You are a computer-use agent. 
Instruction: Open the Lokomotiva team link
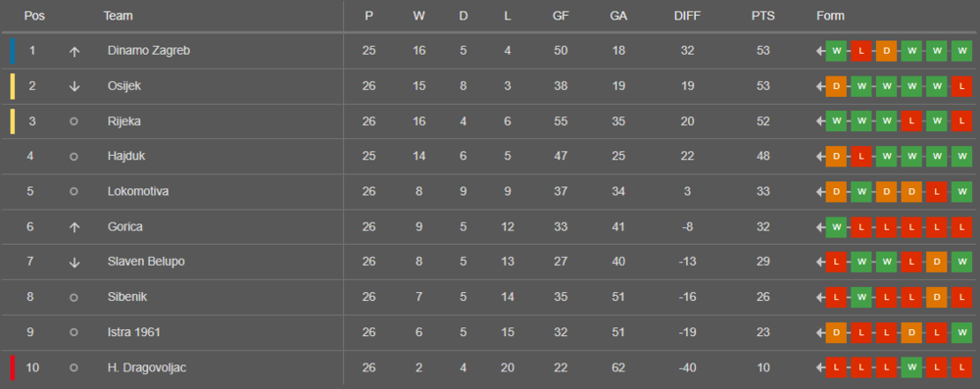(138, 191)
